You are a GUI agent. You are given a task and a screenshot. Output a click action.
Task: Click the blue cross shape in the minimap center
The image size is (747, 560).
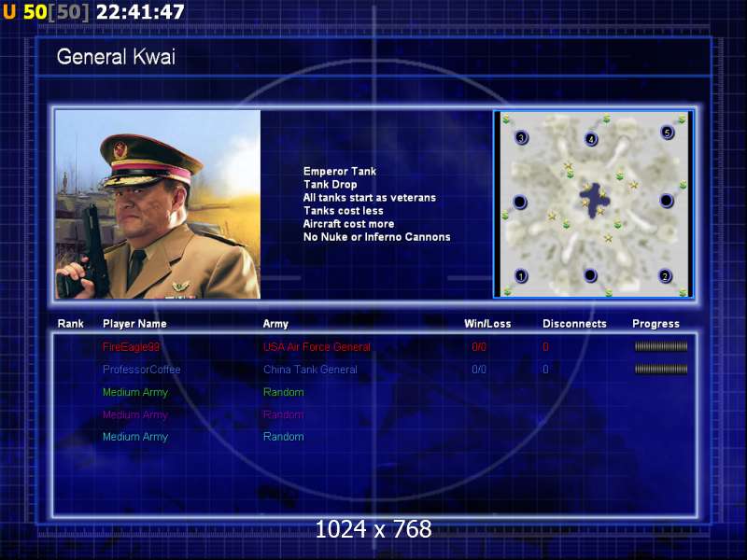pos(594,200)
